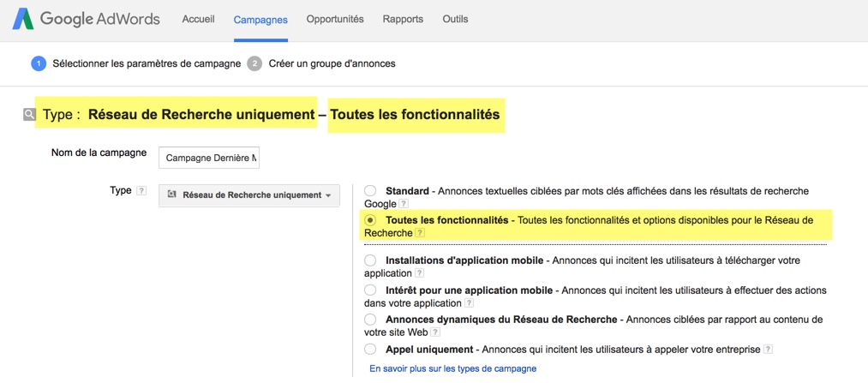Open the Accueil tab
The height and width of the screenshot is (383, 868).
198,20
